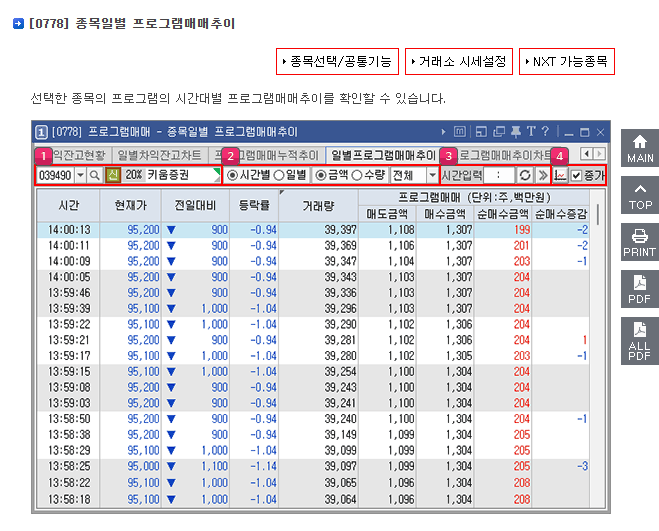Click the 13:59:39 time cell
The width and height of the screenshot is (659, 531).
pos(69,309)
